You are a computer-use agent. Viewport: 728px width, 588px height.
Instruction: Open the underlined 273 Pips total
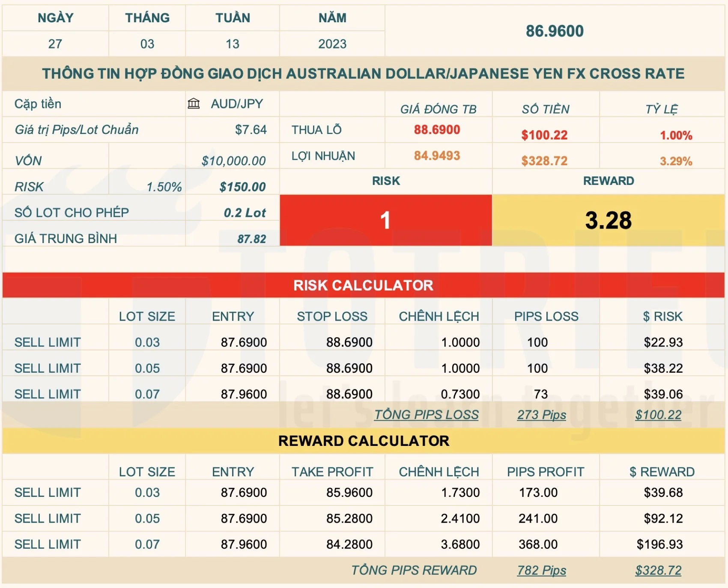541,415
